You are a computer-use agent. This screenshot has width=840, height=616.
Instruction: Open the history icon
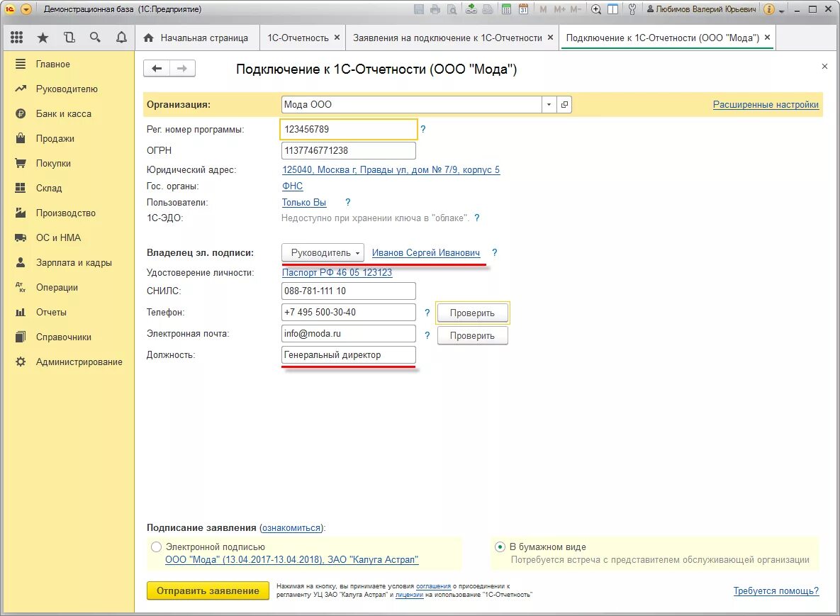coord(69,38)
